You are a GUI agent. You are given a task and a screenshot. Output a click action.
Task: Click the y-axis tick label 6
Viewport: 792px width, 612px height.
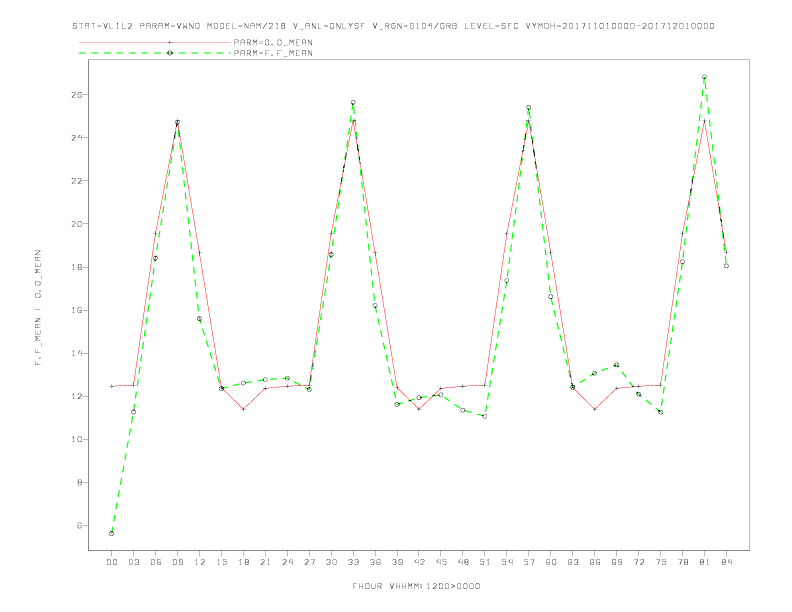click(79, 525)
